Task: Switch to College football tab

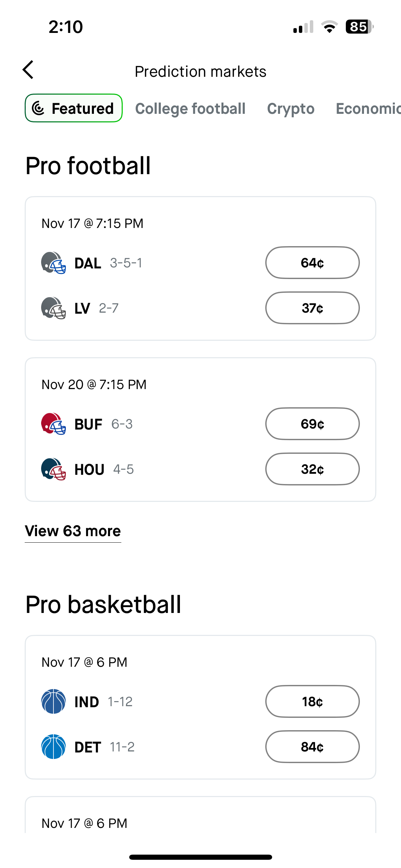Action: point(190,109)
